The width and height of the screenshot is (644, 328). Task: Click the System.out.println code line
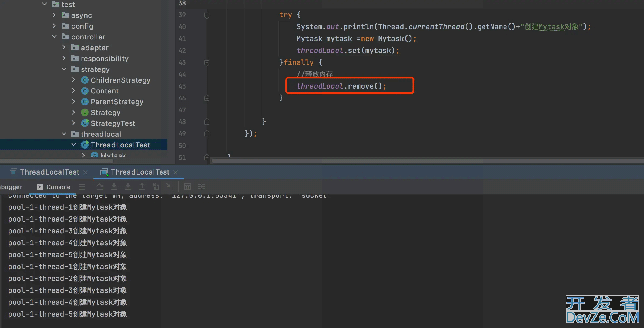coord(444,27)
